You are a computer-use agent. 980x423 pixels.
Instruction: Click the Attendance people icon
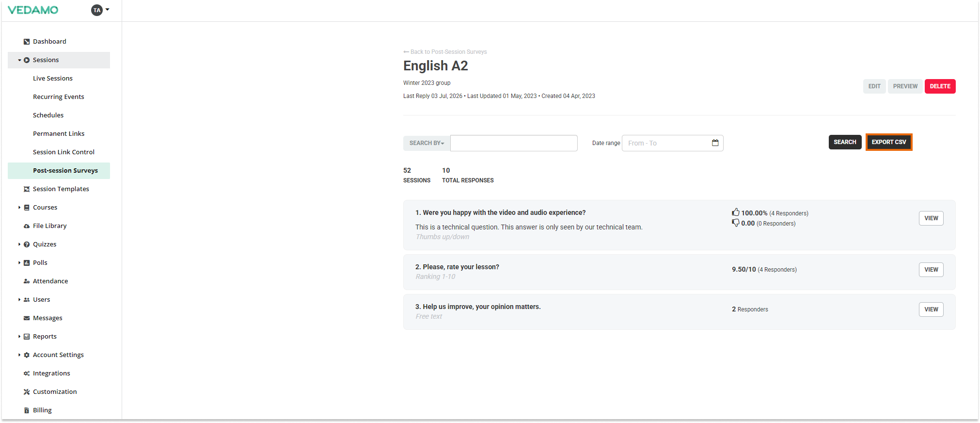point(27,281)
